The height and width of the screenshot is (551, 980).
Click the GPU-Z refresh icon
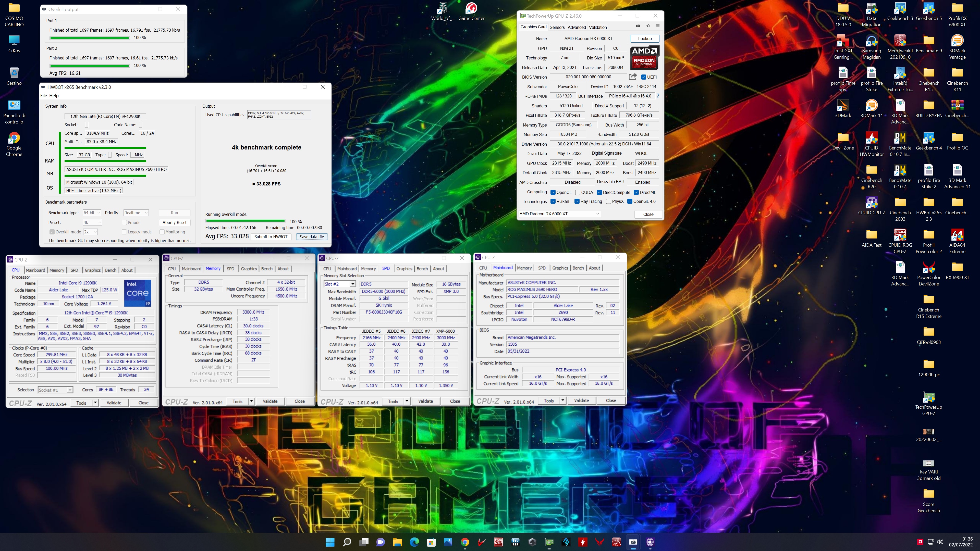(x=648, y=26)
